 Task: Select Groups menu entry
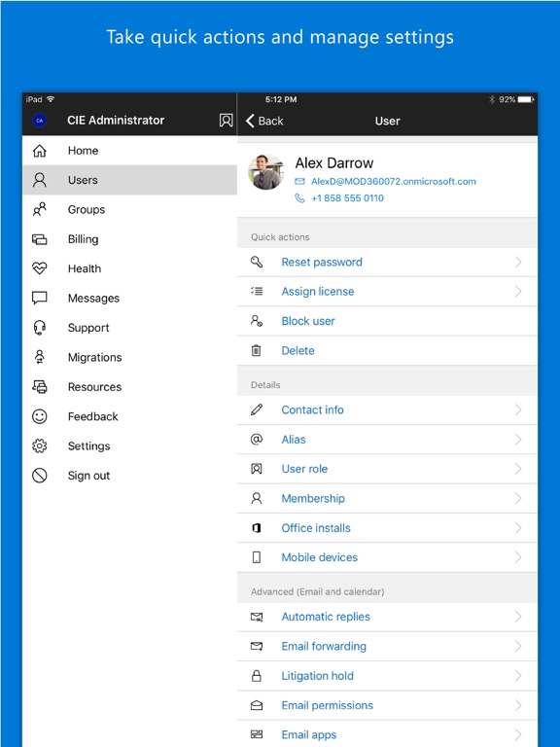click(129, 210)
